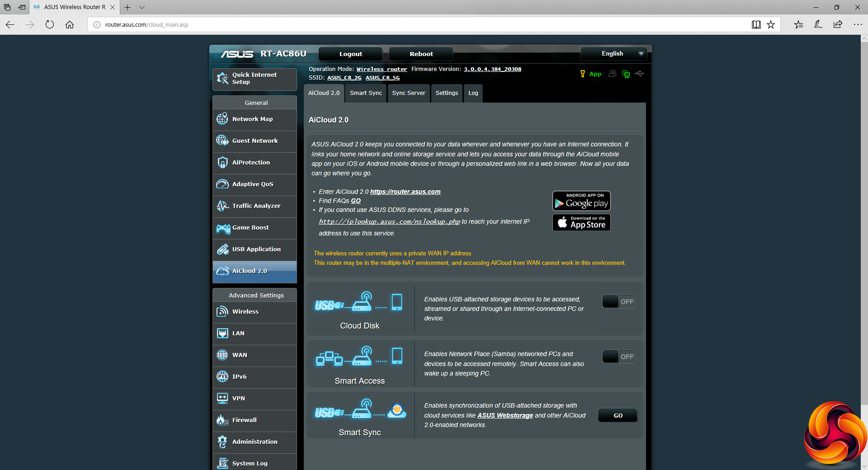Select the LAN port icon
The width and height of the screenshot is (868, 470).
(222, 333)
